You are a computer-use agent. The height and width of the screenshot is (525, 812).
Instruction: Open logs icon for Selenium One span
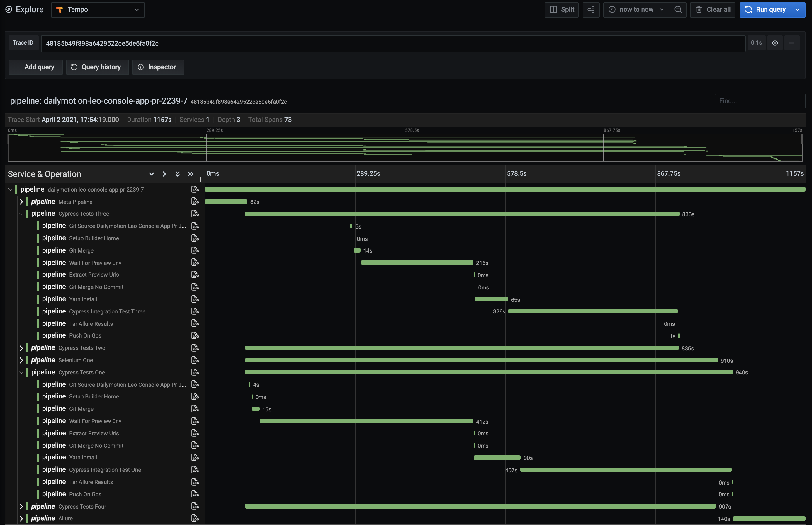195,360
